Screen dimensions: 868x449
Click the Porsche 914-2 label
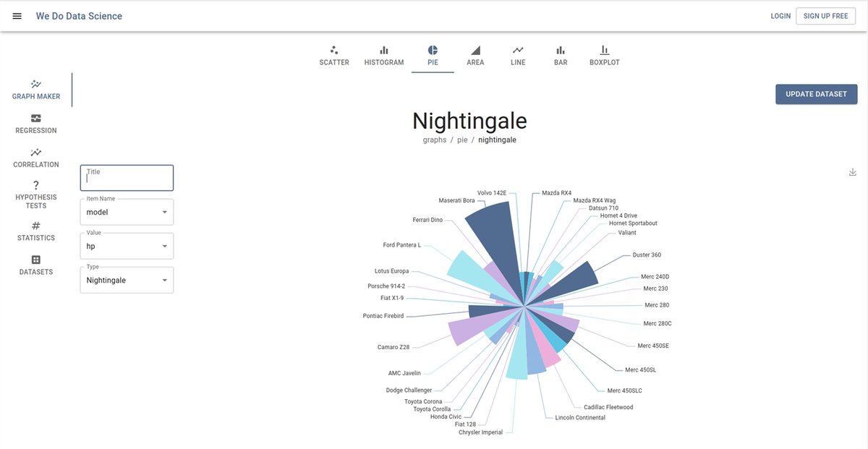[x=386, y=286]
